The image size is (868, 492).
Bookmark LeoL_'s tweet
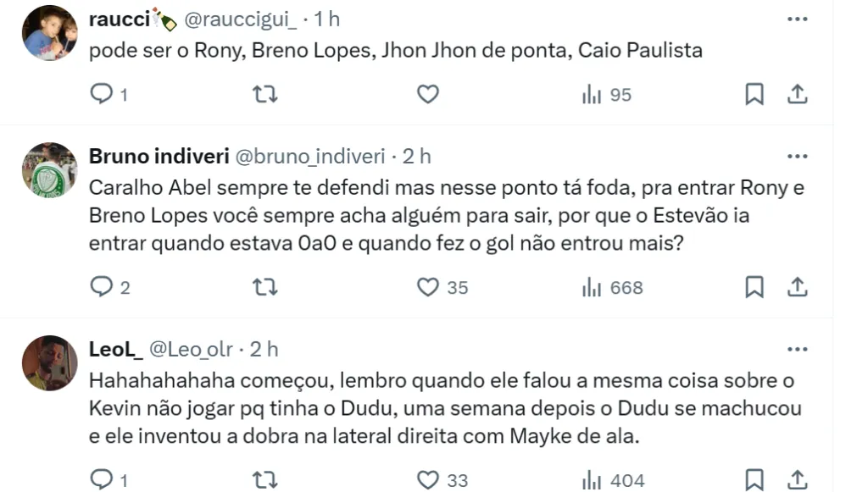[754, 480]
